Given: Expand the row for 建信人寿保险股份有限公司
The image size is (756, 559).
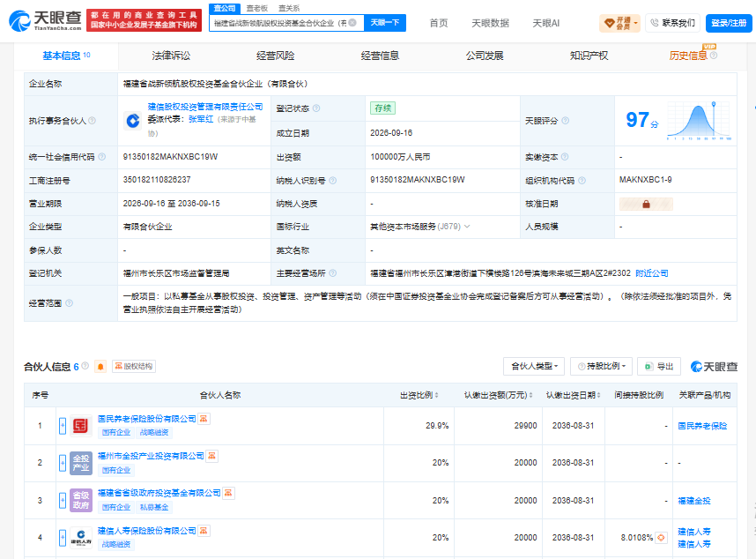Looking at the screenshot, I should tap(63, 537).
